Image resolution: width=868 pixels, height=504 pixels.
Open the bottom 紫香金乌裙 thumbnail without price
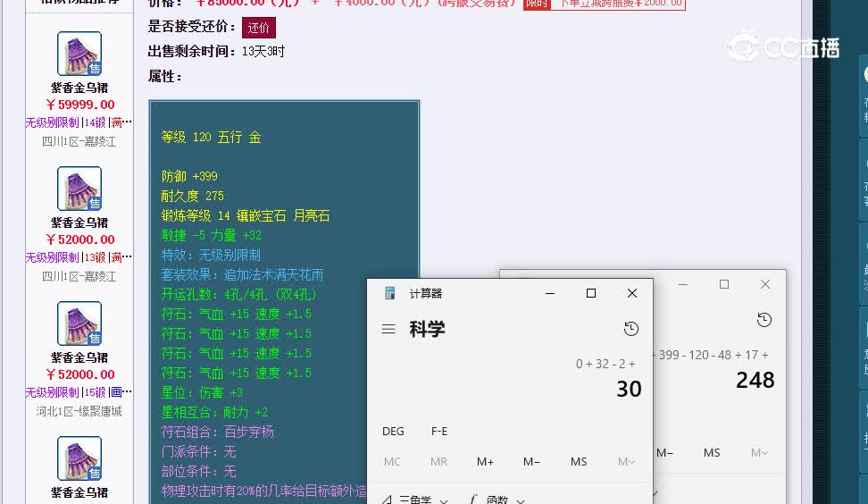pyautogui.click(x=79, y=458)
